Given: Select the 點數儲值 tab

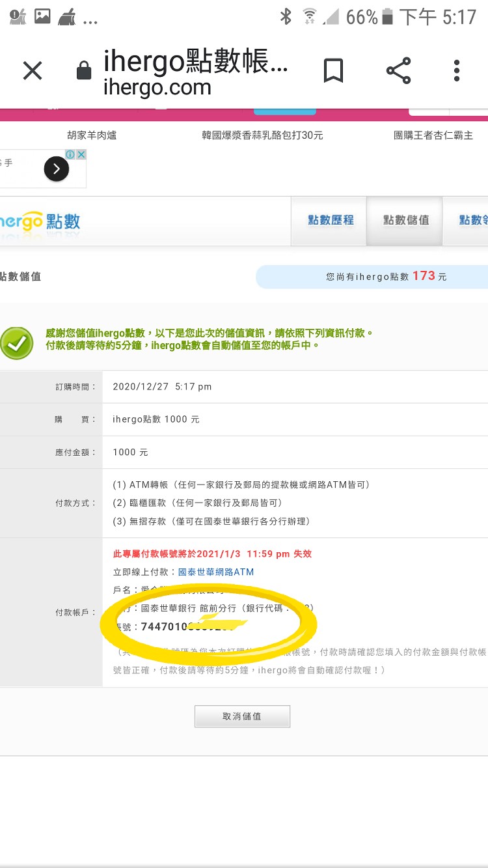Looking at the screenshot, I should click(x=405, y=220).
